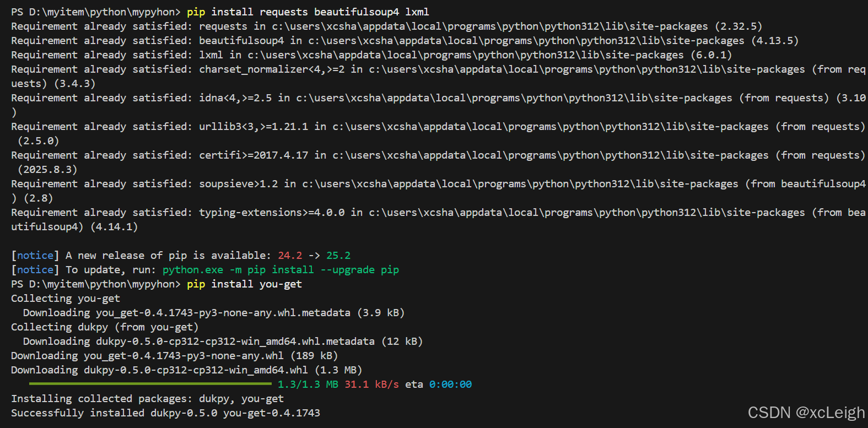Click the 'typing-extensions>=4.0.0' requirement text
This screenshot has height=428, width=868.
[272, 213]
